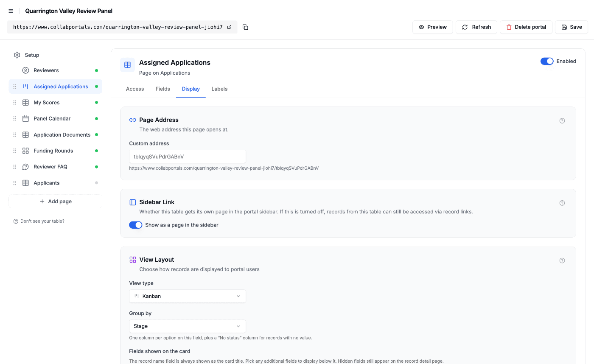Open the Group by Stage dropdown

pyautogui.click(x=188, y=326)
